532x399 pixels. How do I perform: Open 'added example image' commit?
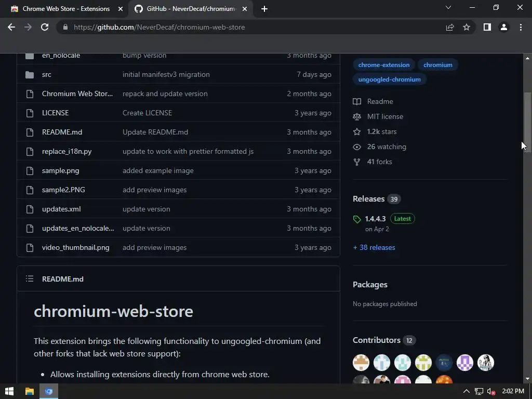(x=158, y=170)
